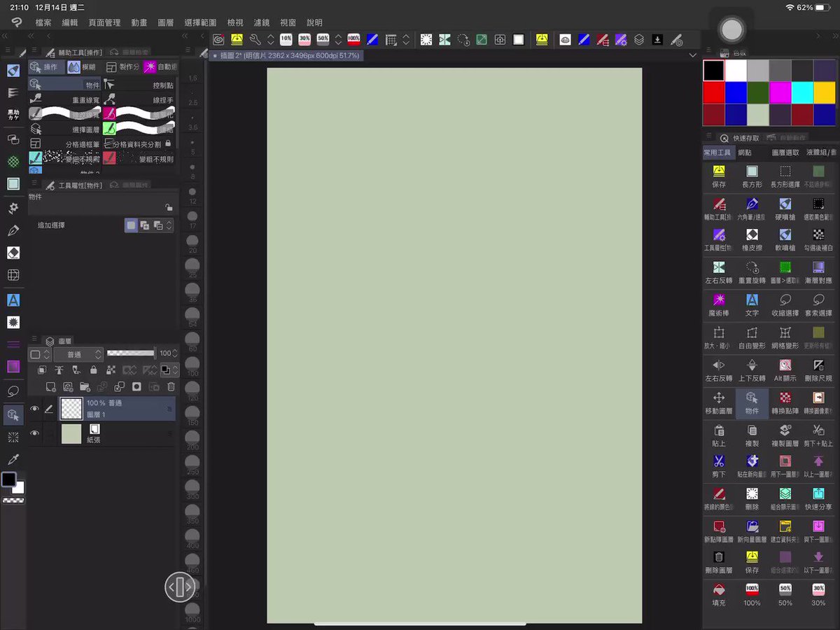This screenshot has height=630, width=840.
Task: Click the 新向量圖層 new vector layer icon
Action: click(x=752, y=526)
